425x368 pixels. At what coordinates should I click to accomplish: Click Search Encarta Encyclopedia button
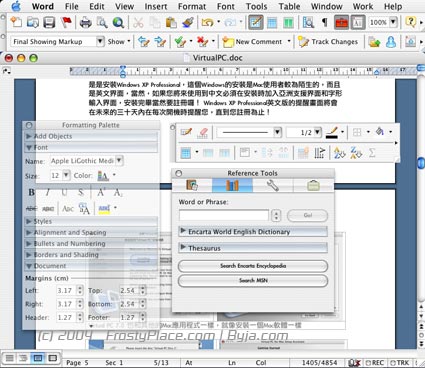(x=253, y=266)
